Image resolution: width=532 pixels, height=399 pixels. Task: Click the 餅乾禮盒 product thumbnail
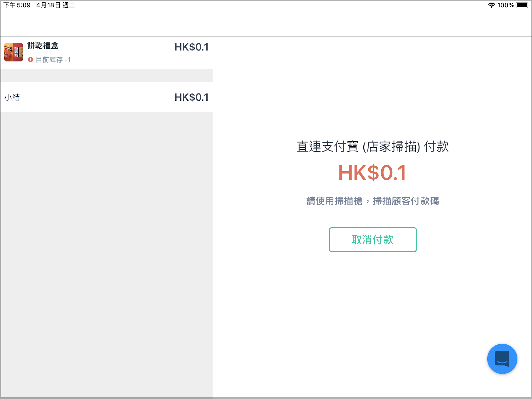[13, 52]
